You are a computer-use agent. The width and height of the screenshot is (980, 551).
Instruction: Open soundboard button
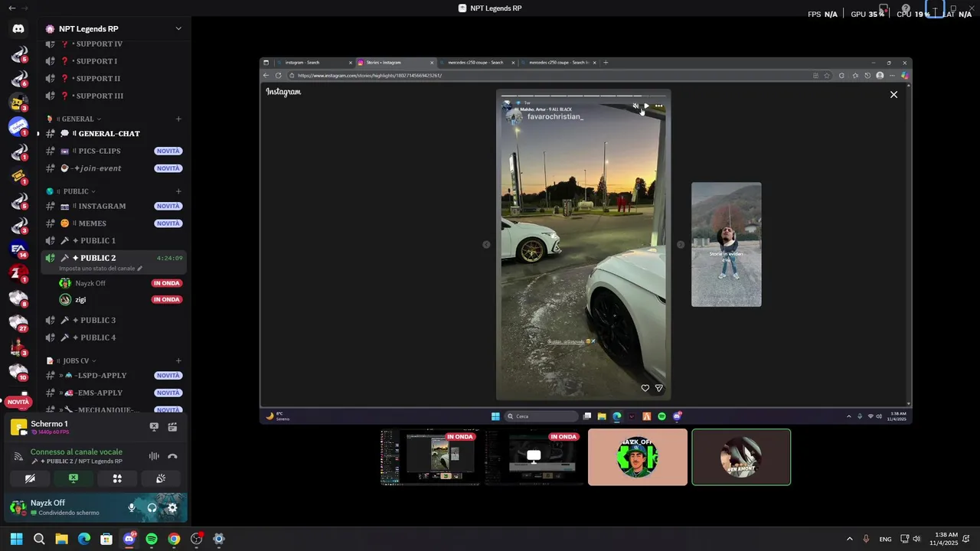click(161, 478)
